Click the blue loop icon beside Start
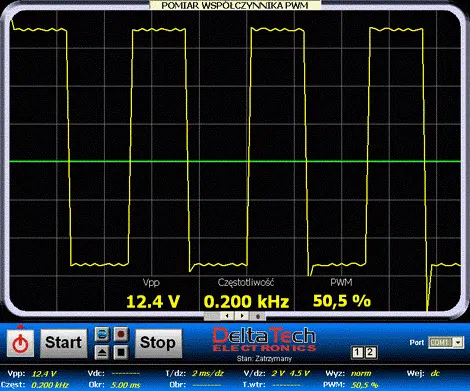 point(102,334)
